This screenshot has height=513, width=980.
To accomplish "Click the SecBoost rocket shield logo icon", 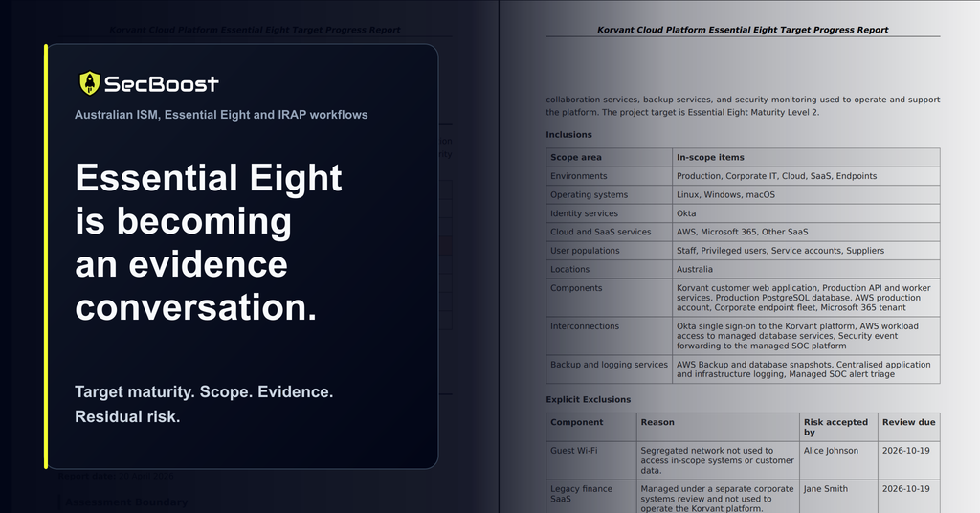I will click(x=89, y=83).
